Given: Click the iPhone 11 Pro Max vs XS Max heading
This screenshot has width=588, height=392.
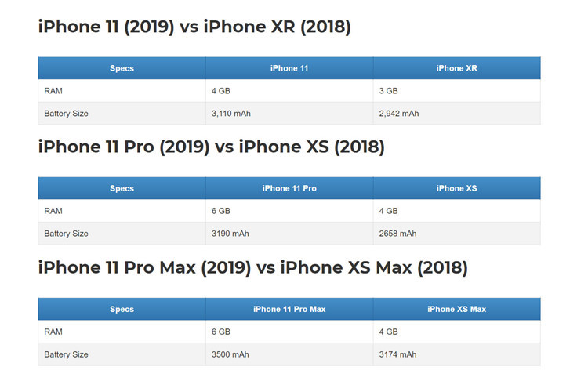Looking at the screenshot, I should 252,268.
